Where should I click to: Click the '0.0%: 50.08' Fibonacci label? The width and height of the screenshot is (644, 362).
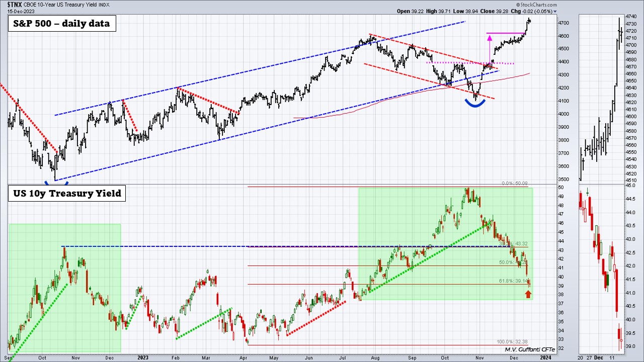click(x=515, y=184)
